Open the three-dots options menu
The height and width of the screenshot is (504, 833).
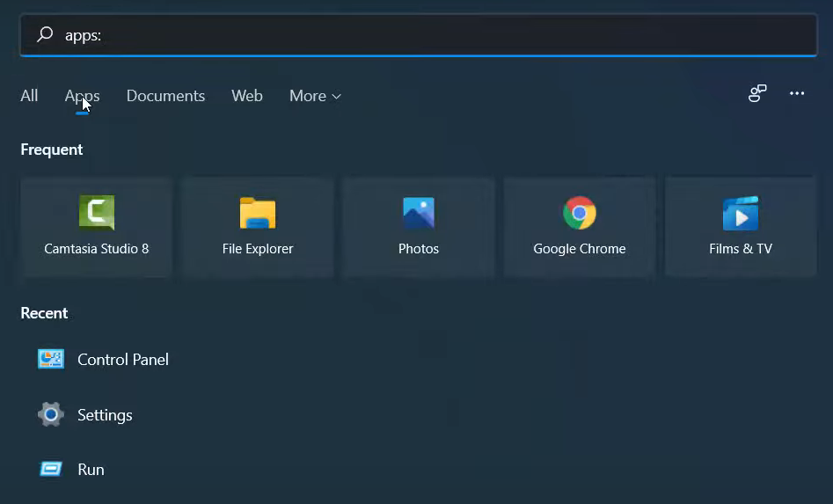pos(797,94)
